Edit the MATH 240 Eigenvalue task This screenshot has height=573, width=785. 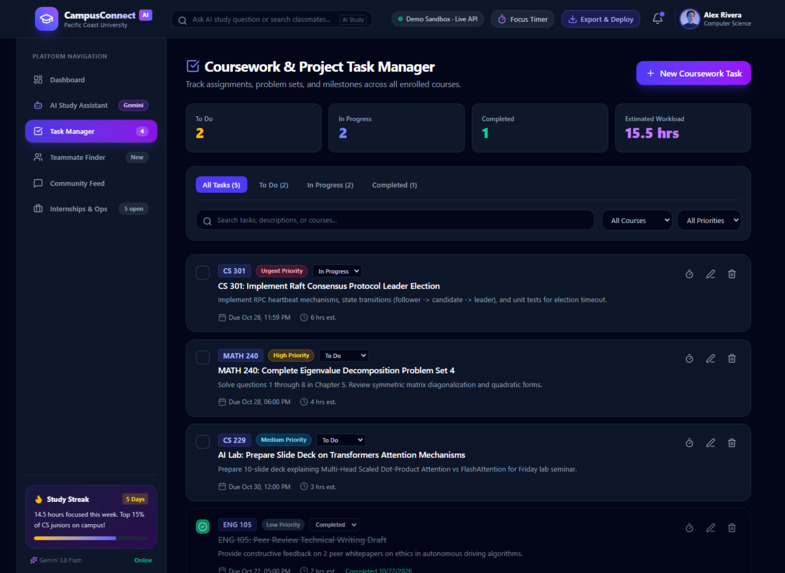(x=710, y=358)
